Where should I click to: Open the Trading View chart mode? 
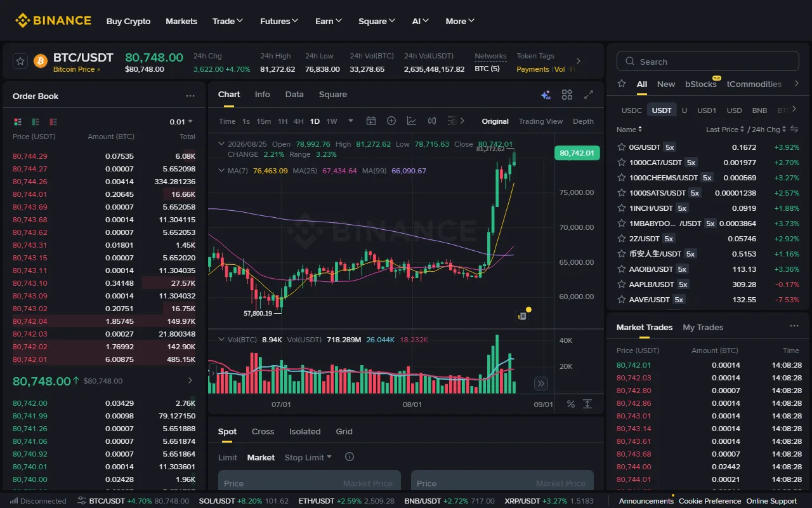540,121
